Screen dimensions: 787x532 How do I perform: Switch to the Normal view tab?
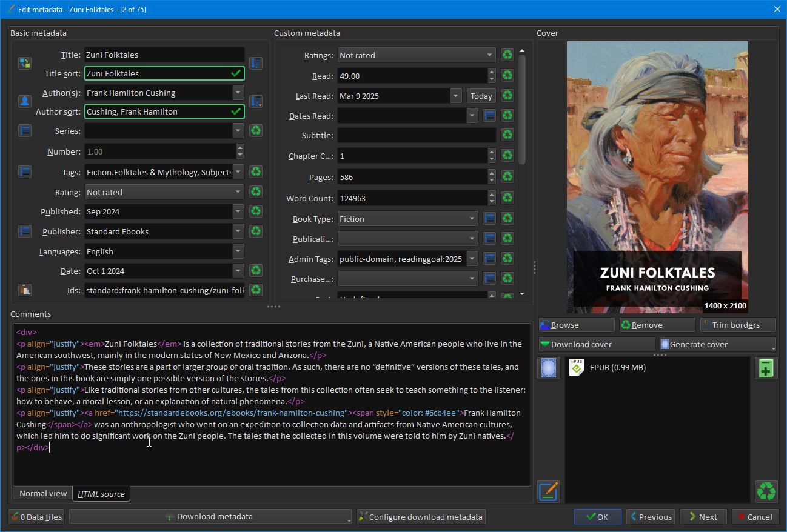(43, 494)
